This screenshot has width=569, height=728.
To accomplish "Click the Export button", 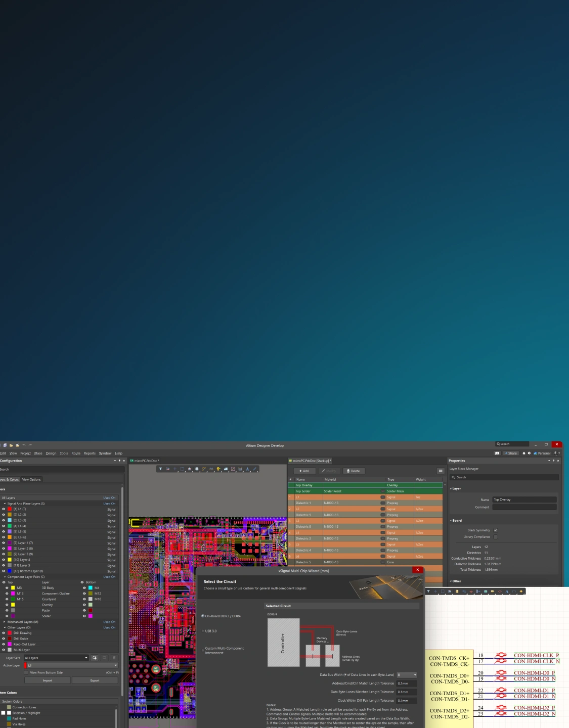I will click(95, 680).
